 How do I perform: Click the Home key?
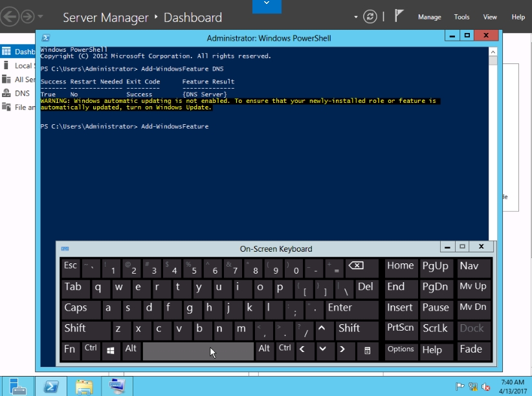coord(401,267)
